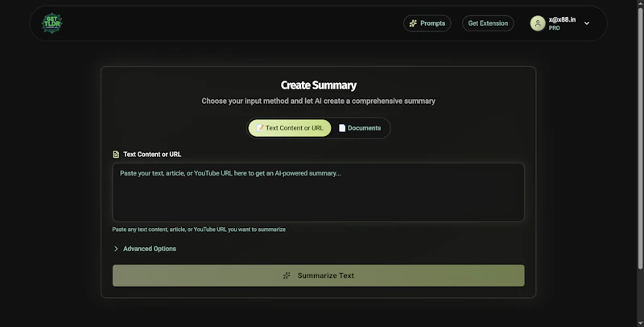Open the Prompts page
This screenshot has height=327, width=644.
pyautogui.click(x=427, y=23)
